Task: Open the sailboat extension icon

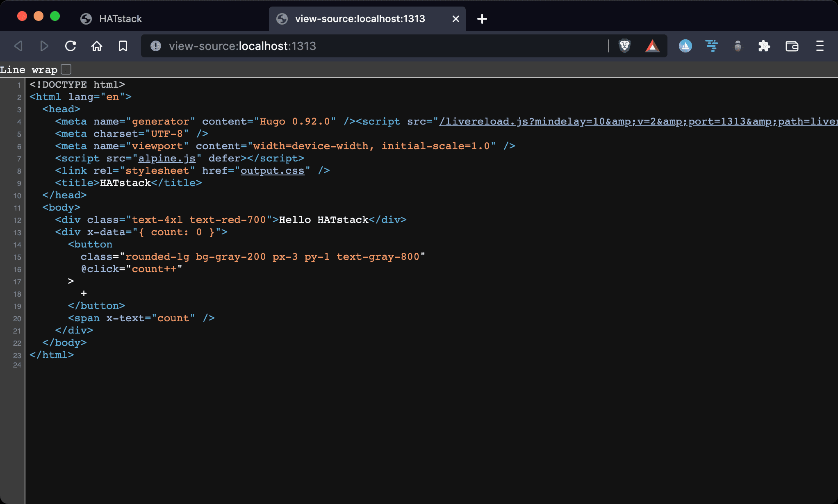Action: click(x=685, y=46)
